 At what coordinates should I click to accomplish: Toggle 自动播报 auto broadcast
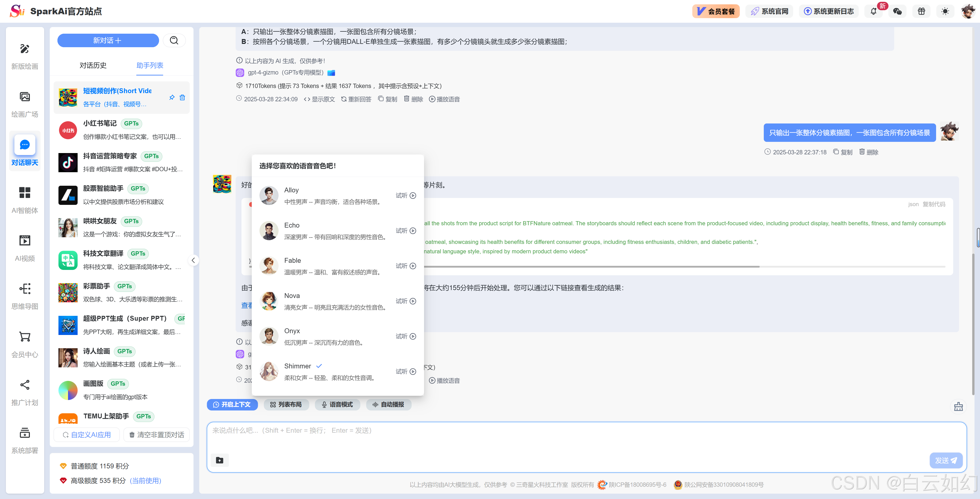pos(389,404)
